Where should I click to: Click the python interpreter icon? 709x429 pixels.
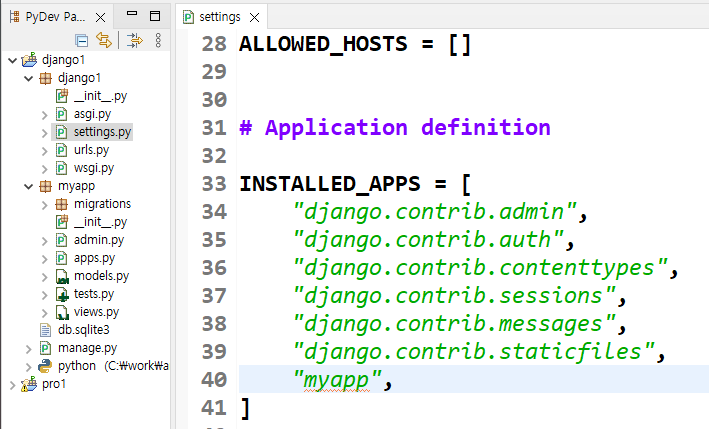45,366
